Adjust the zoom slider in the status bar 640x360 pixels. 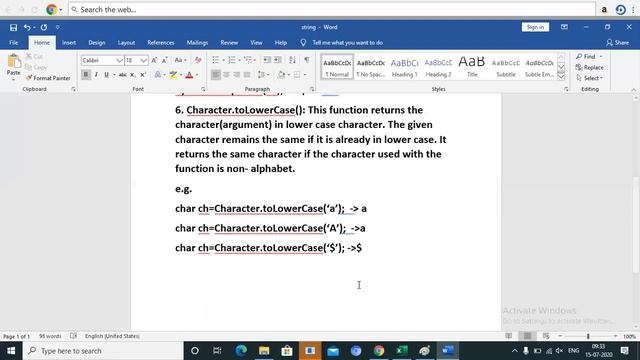(x=588, y=336)
